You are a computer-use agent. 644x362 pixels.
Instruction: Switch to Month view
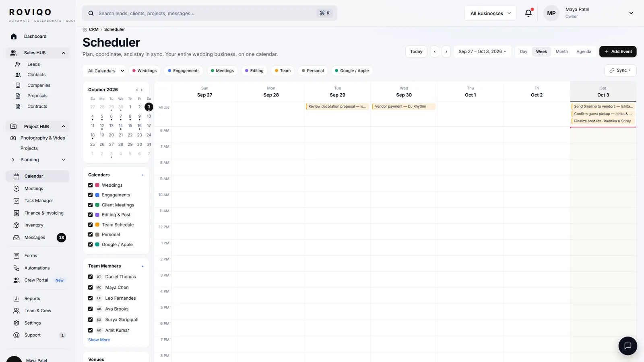point(561,51)
